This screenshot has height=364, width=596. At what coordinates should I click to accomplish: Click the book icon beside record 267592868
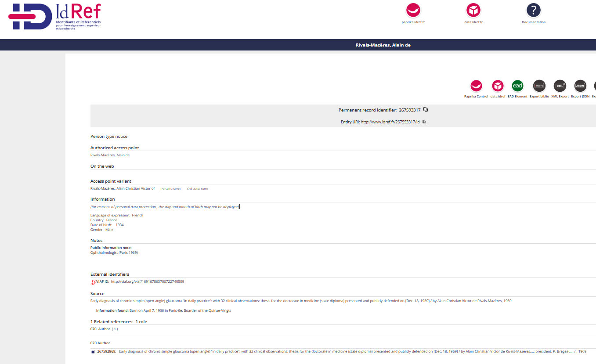pos(93,352)
